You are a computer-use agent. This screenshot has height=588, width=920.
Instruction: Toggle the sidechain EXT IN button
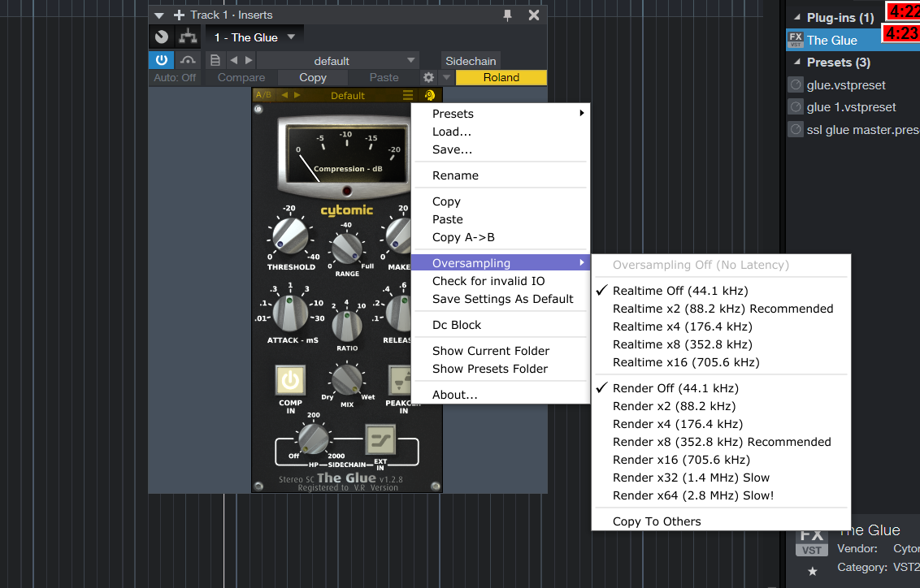380,439
